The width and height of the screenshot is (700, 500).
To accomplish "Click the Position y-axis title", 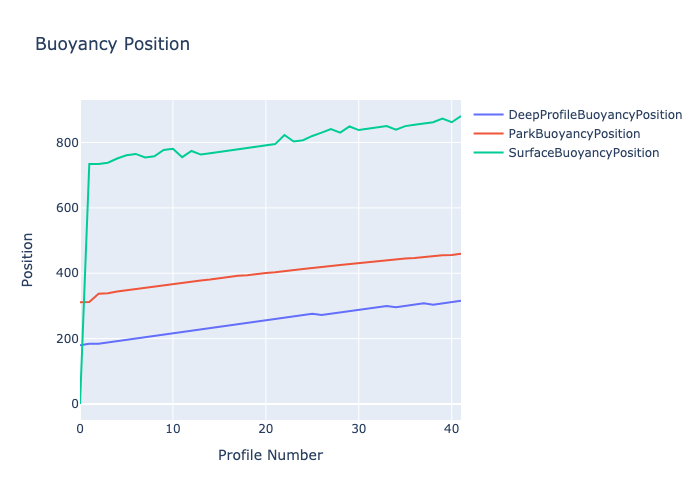I will tap(28, 260).
